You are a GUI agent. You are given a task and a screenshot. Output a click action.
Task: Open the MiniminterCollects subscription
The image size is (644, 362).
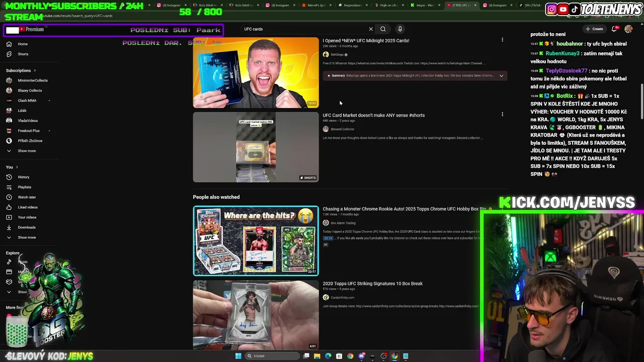point(28,80)
